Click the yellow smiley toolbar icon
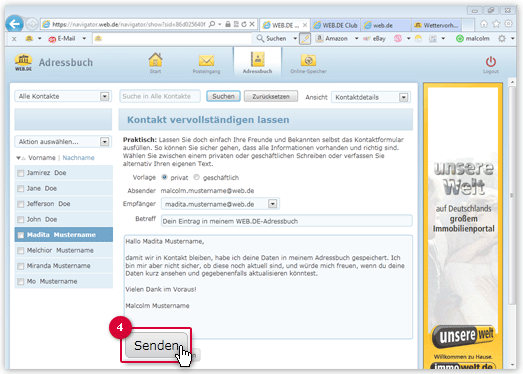The width and height of the screenshot is (523, 374). [x=418, y=39]
